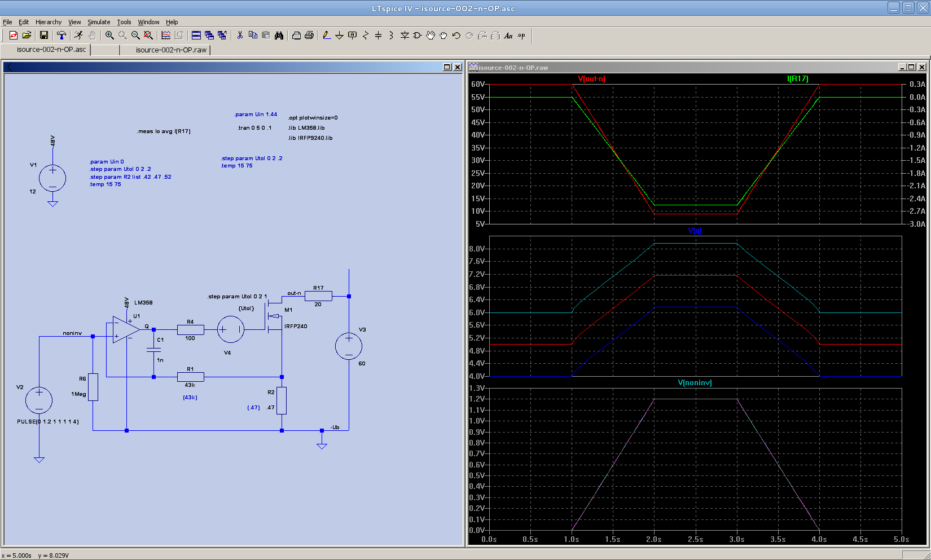Image resolution: width=931 pixels, height=560 pixels.
Task: Open the Help menu
Action: (x=172, y=22)
